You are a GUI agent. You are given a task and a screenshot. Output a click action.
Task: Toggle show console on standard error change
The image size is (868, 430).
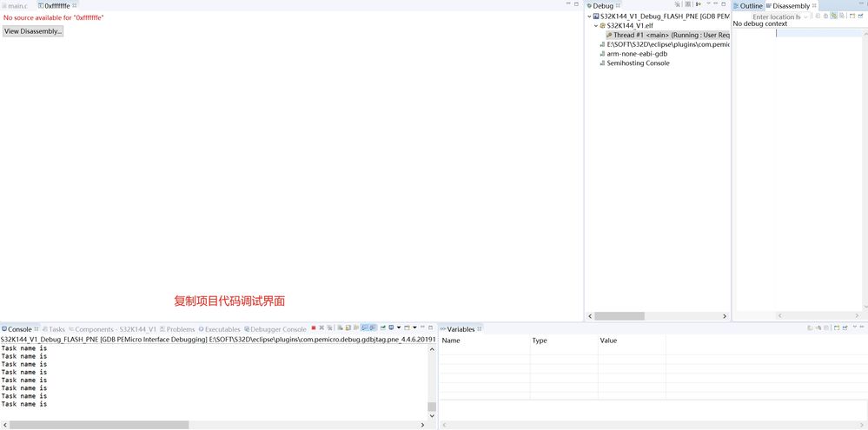373,327
